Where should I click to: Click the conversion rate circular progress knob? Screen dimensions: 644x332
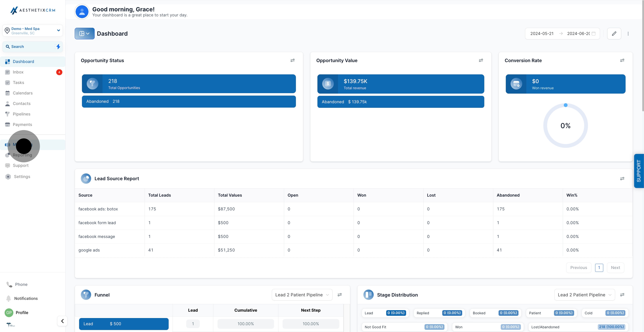click(x=566, y=105)
